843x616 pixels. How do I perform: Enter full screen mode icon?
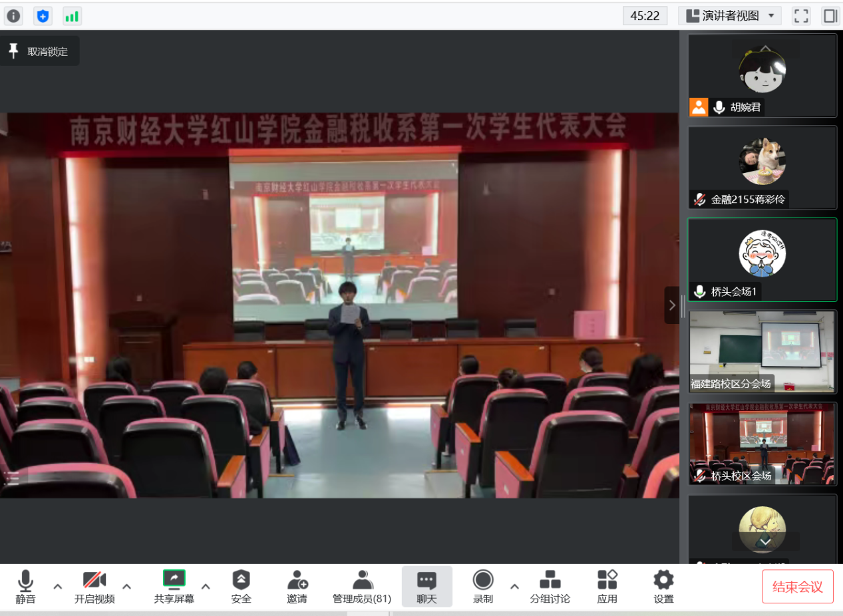coord(801,16)
